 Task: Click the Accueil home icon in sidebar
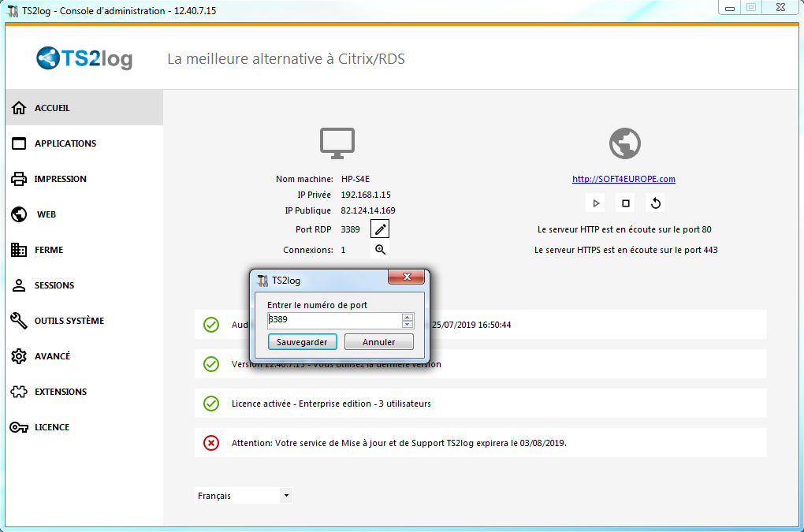[19, 108]
